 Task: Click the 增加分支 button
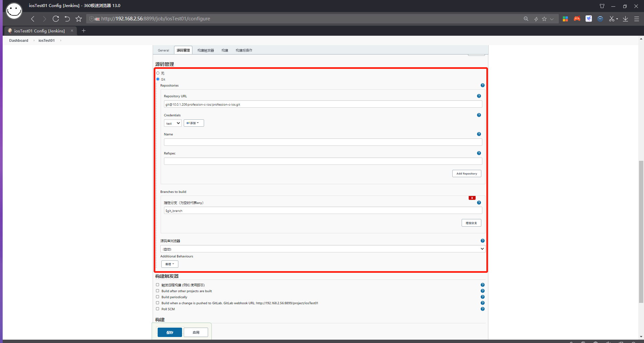pos(471,223)
